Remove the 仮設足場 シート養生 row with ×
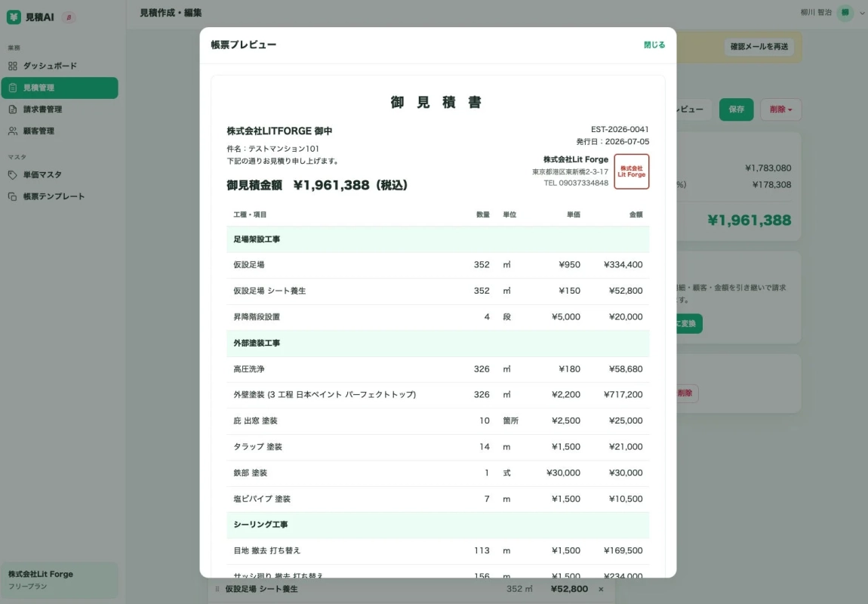Viewport: 868px width, 604px height. (601, 589)
